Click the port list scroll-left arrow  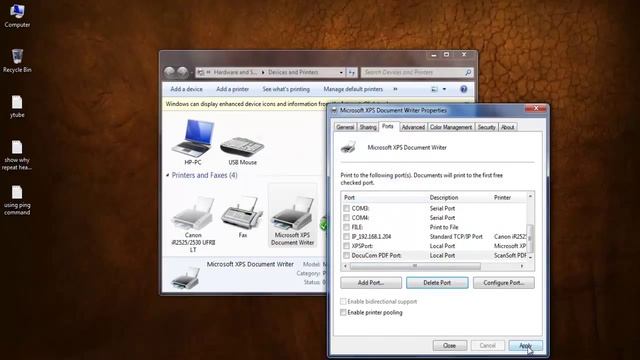(x=345, y=266)
